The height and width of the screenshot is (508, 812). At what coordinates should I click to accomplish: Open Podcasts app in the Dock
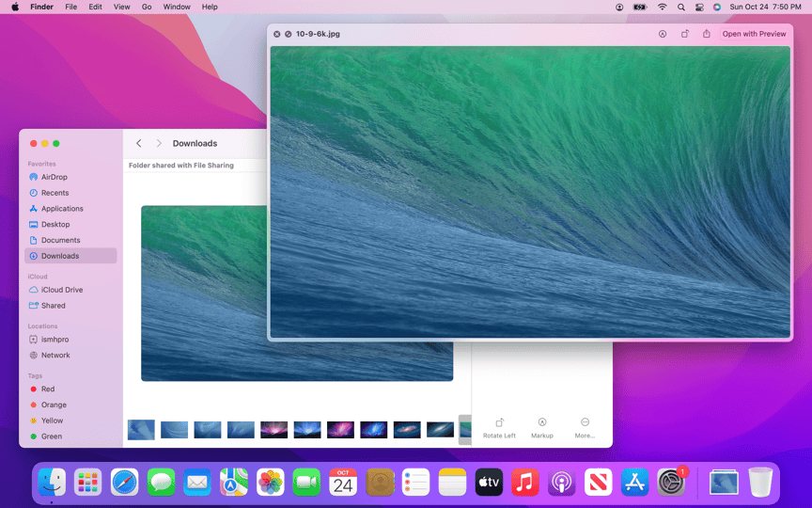[x=561, y=482]
